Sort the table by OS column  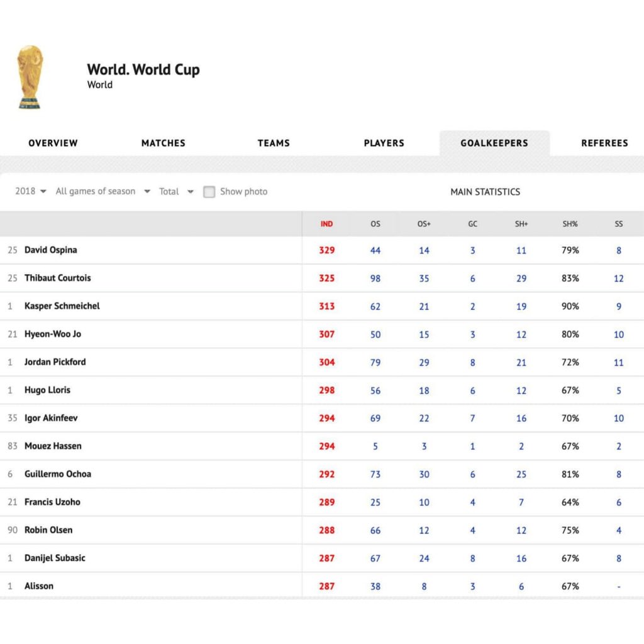[375, 224]
